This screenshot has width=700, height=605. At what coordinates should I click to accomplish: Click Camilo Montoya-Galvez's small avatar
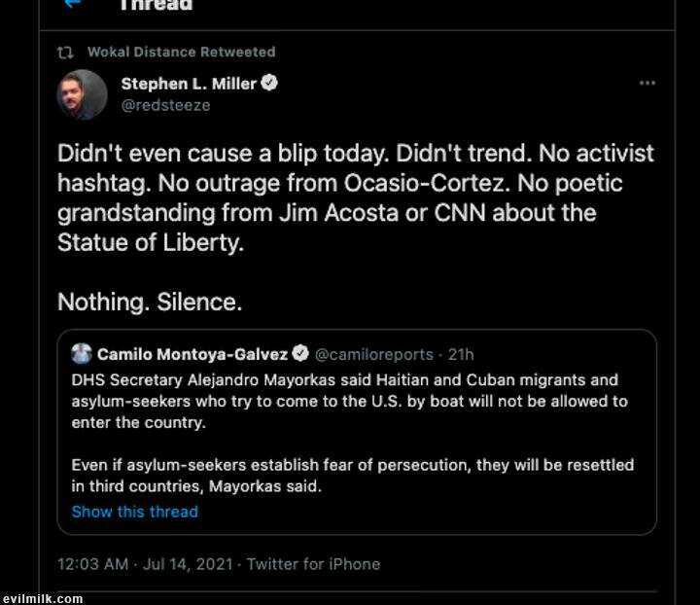[x=82, y=354]
